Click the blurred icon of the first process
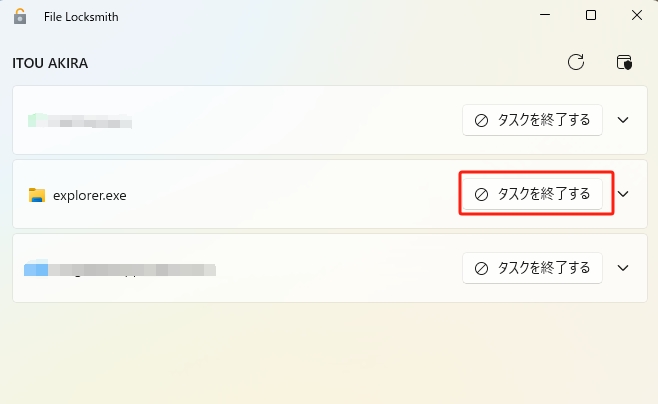The width and height of the screenshot is (658, 404). click(36, 121)
